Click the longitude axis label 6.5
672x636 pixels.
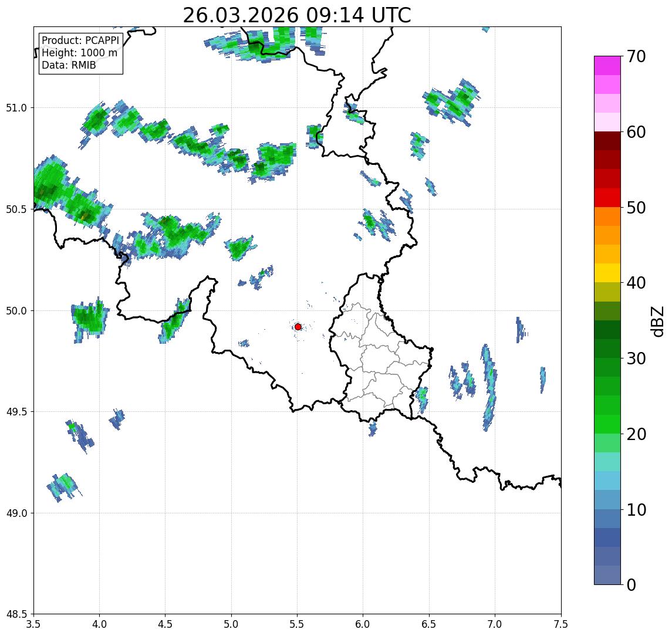click(430, 624)
